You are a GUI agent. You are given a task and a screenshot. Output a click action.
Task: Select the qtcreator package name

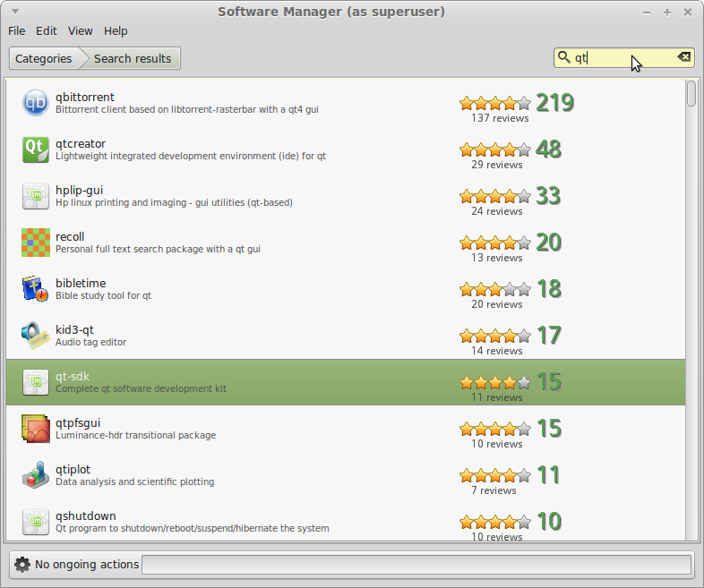(x=81, y=143)
